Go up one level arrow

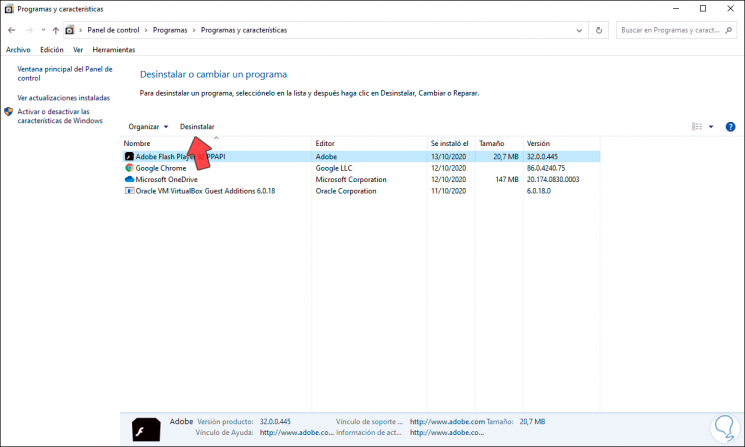coord(56,30)
